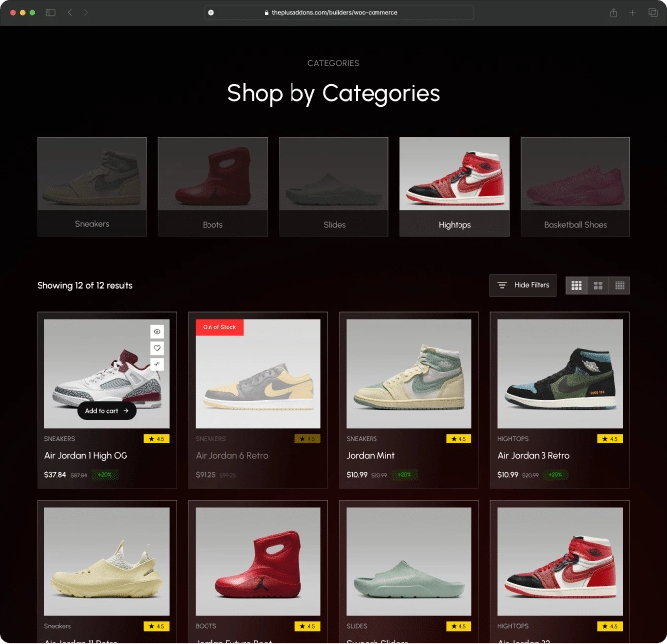Image resolution: width=667 pixels, height=644 pixels.
Task: Open a new tab with the plus icon
Action: click(632, 12)
